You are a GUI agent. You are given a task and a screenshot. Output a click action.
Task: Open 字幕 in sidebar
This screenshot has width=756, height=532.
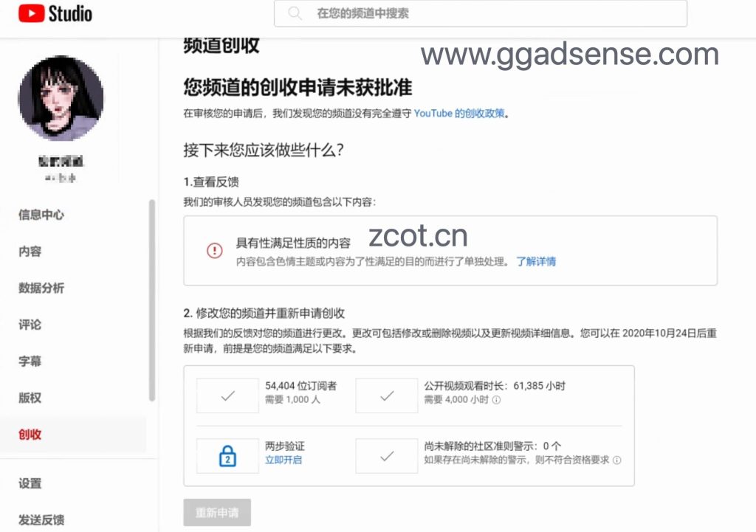tap(30, 361)
